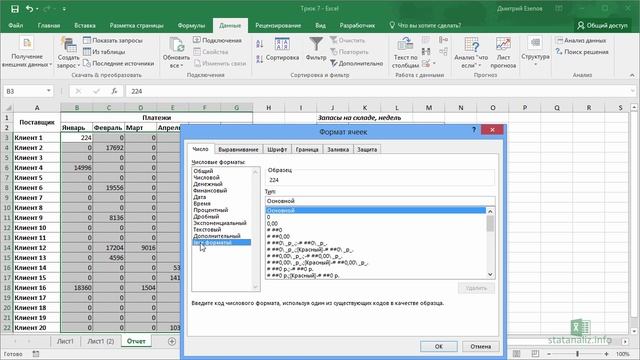Select Процентный number format
Viewport: 640px width, 360px height.
[x=211, y=210]
